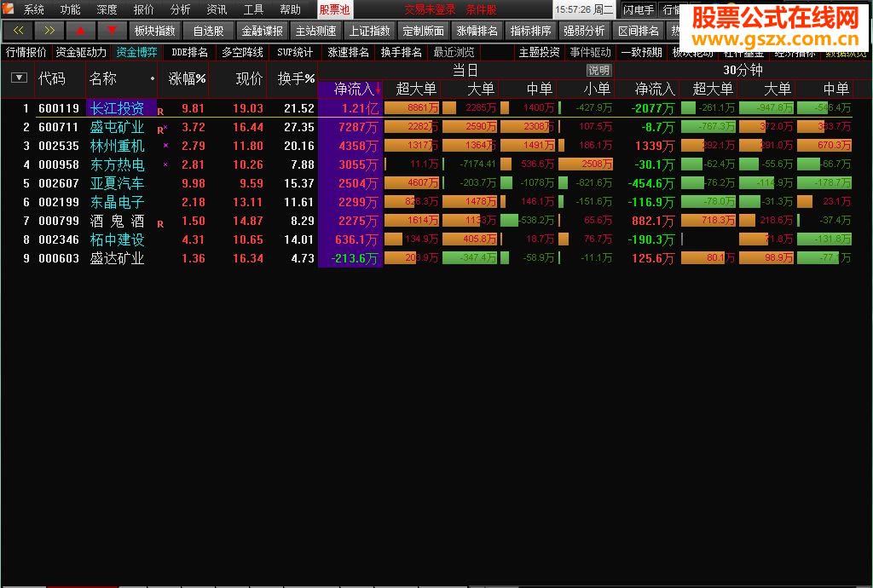Click the 区间排名 toolbar button
The height and width of the screenshot is (588, 873).
click(638, 31)
